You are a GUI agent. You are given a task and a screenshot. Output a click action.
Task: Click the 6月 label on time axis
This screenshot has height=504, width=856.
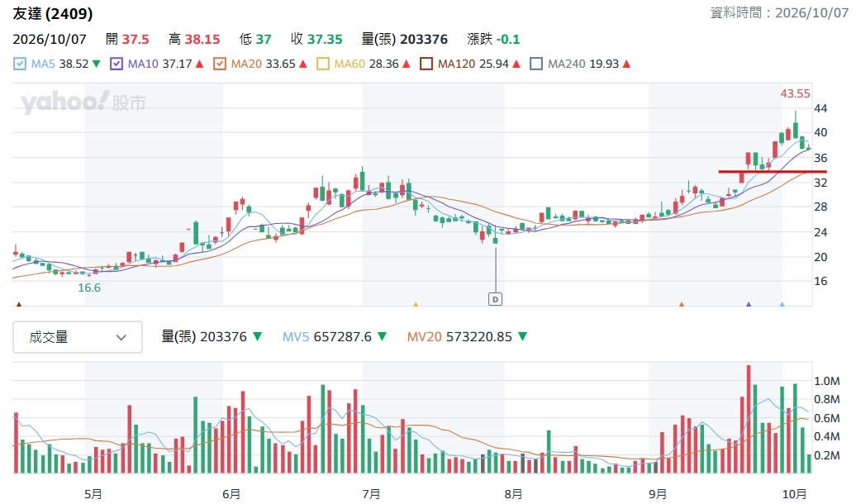[231, 494]
